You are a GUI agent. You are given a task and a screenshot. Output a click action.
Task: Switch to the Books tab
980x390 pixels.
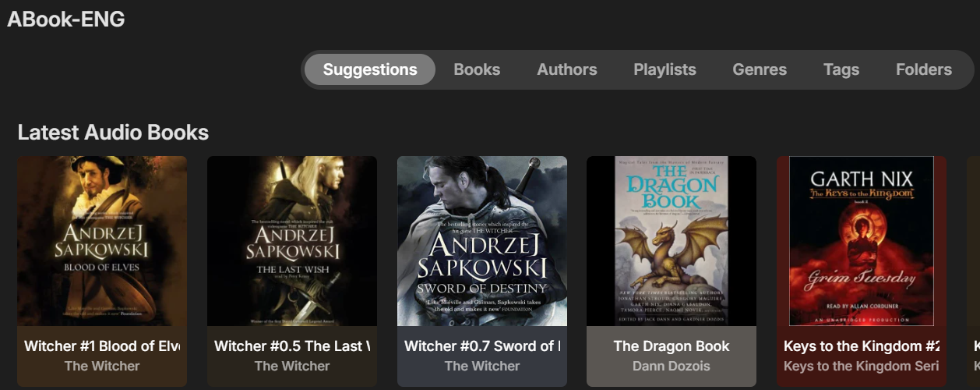[x=477, y=69]
